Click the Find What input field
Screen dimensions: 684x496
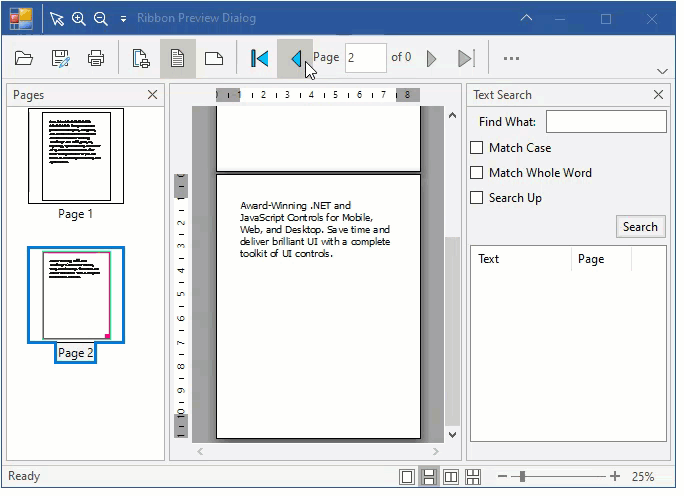[605, 122]
